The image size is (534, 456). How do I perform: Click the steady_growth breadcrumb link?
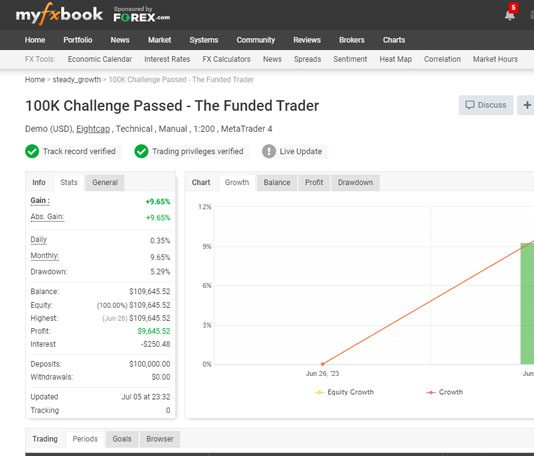point(77,80)
